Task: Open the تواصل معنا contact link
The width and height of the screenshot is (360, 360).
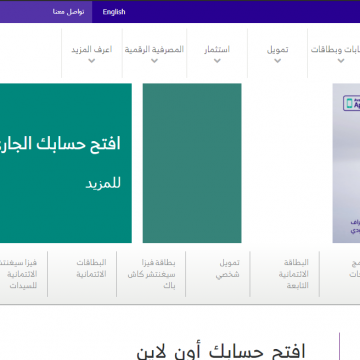Action: click(68, 12)
